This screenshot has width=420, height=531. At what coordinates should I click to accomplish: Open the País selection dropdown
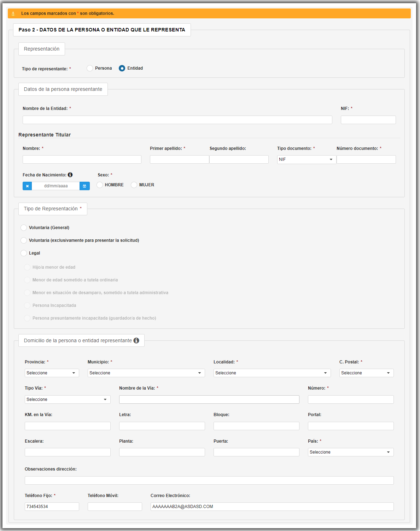[351, 452]
